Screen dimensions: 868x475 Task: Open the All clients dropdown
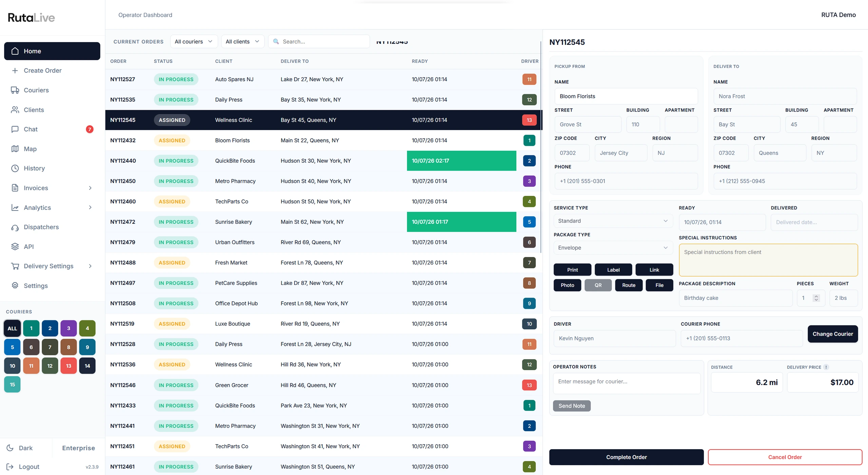[x=243, y=41]
